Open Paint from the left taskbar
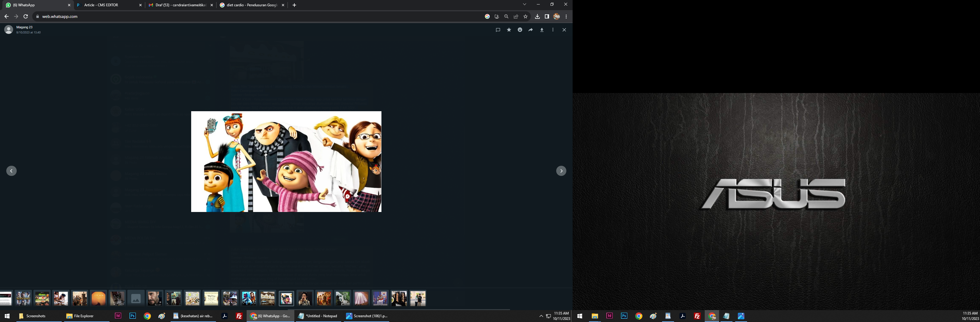Image resolution: width=980 pixels, height=322 pixels. pos(162,316)
